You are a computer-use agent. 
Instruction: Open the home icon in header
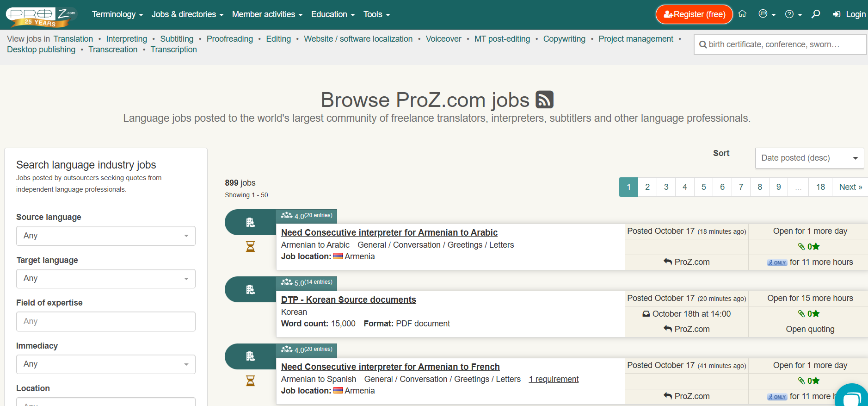pos(742,14)
